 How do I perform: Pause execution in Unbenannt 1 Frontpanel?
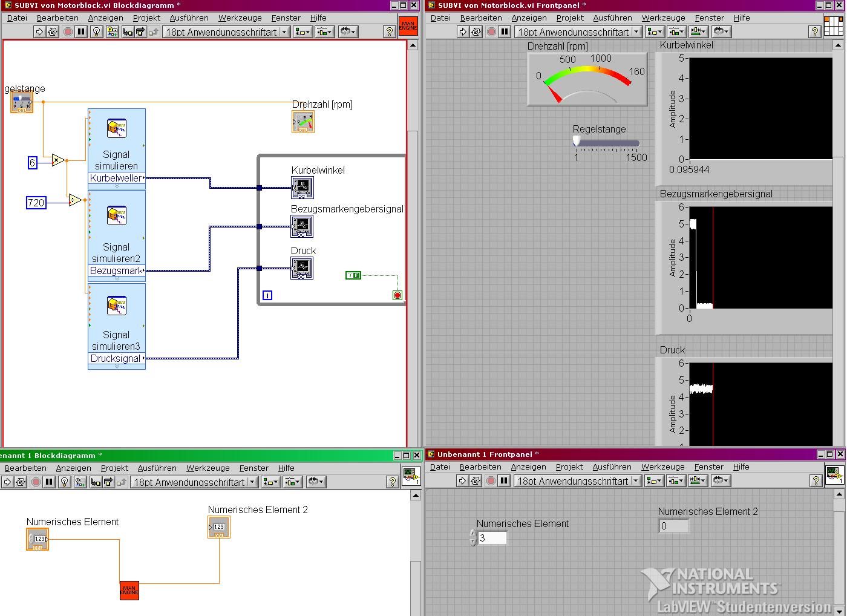pyautogui.click(x=504, y=481)
